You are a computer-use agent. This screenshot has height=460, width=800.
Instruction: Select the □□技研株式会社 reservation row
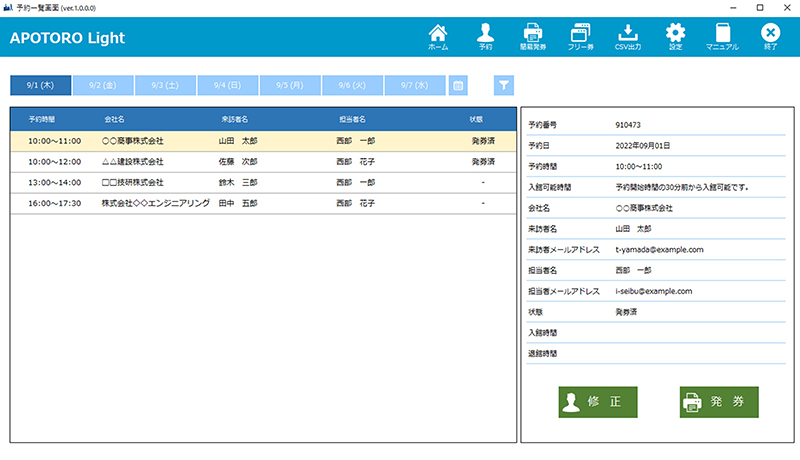(263, 182)
